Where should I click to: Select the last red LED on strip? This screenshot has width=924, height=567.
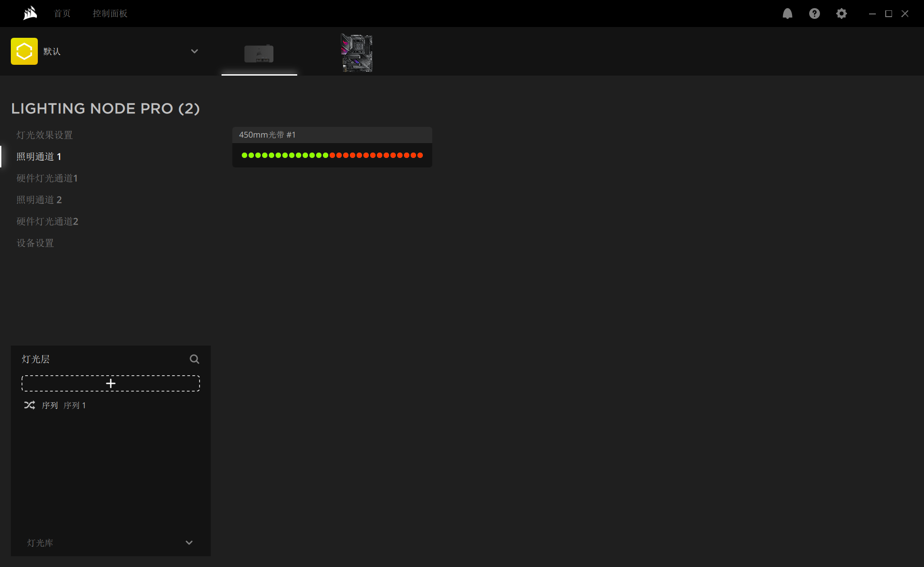[420, 155]
